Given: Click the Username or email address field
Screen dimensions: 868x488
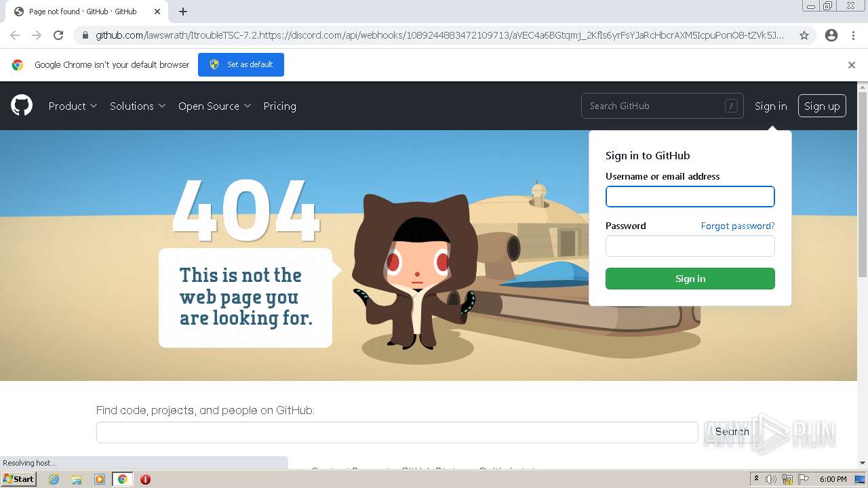Looking at the screenshot, I should tap(690, 197).
